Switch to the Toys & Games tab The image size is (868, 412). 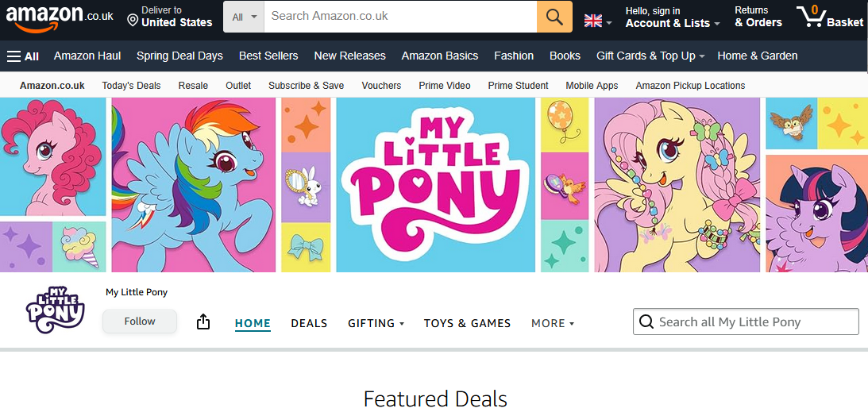pos(467,323)
